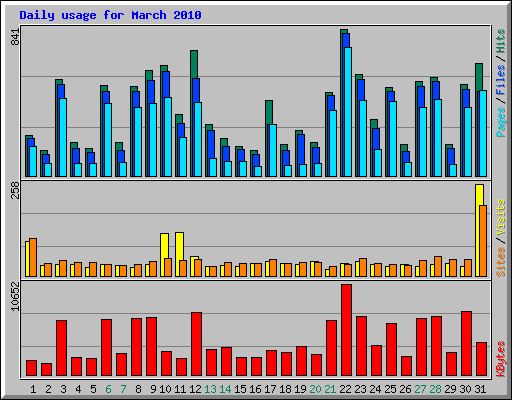Viewport: 512px width, 400px height.
Task: Click day 17 on the x-axis
Action: 270,389
